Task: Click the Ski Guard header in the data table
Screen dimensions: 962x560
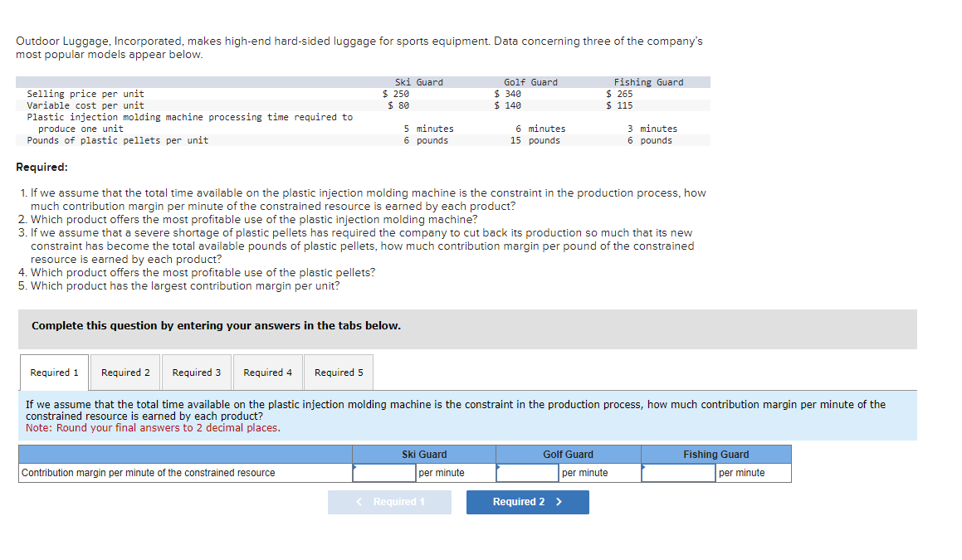Action: pos(419,82)
